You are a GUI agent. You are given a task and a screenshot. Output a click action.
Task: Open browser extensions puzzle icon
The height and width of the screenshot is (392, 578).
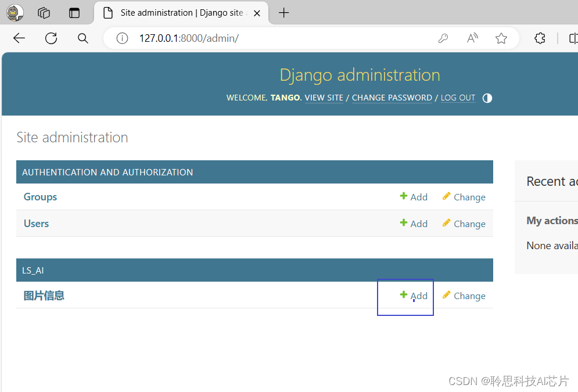pyautogui.click(x=540, y=38)
